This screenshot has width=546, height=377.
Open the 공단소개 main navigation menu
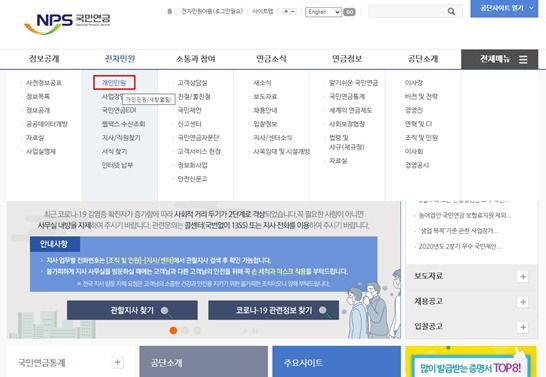[x=423, y=59]
